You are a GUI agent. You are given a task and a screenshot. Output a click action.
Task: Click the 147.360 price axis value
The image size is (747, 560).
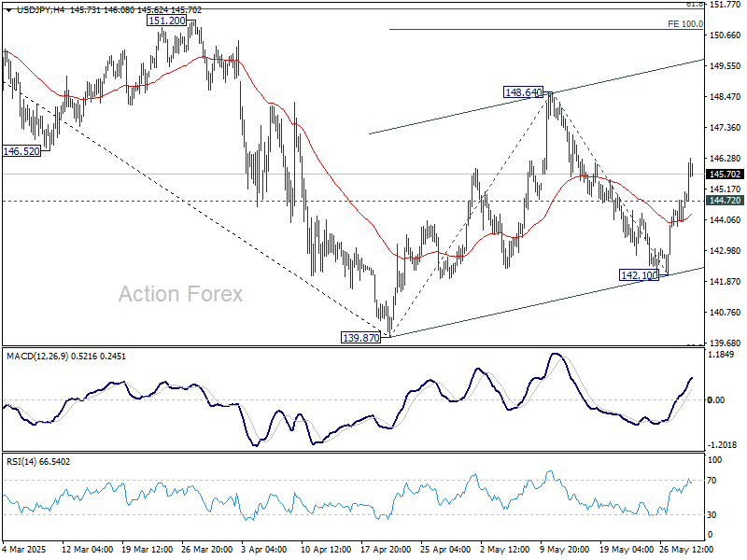(x=726, y=128)
